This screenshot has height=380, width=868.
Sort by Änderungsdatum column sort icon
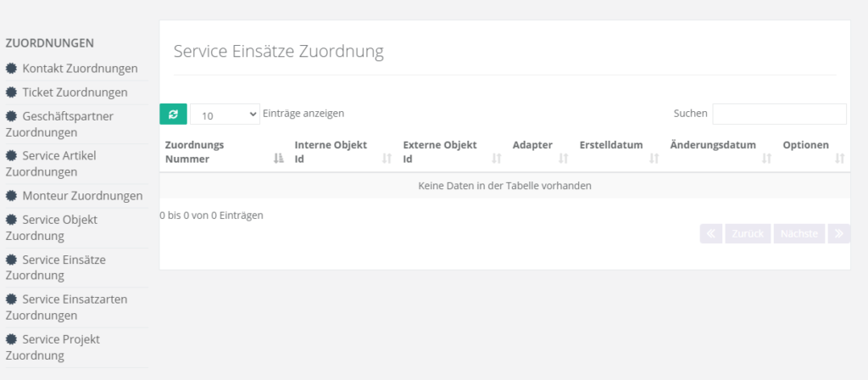coord(766,159)
